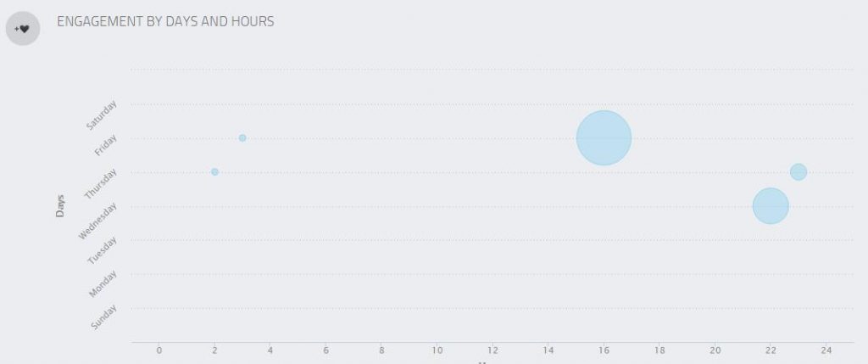Select the hour 12 tick label
Image resolution: width=868 pixels, height=364 pixels.
pyautogui.click(x=492, y=350)
